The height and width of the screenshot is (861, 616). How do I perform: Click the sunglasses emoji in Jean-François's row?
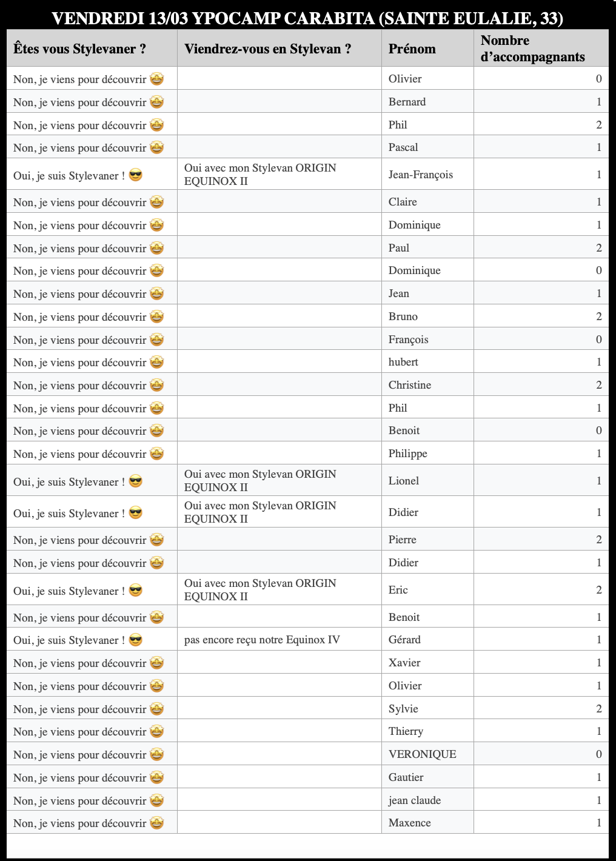[x=136, y=175]
